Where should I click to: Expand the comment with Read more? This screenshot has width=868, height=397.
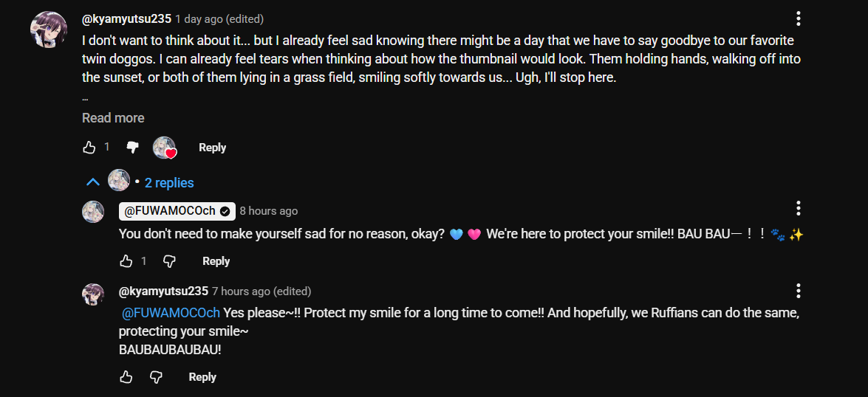113,118
